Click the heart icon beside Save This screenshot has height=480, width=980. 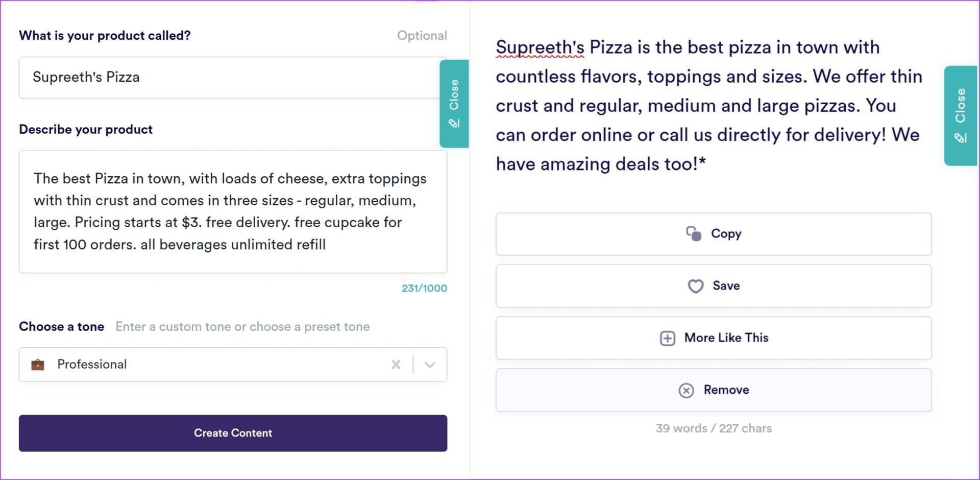(x=696, y=286)
